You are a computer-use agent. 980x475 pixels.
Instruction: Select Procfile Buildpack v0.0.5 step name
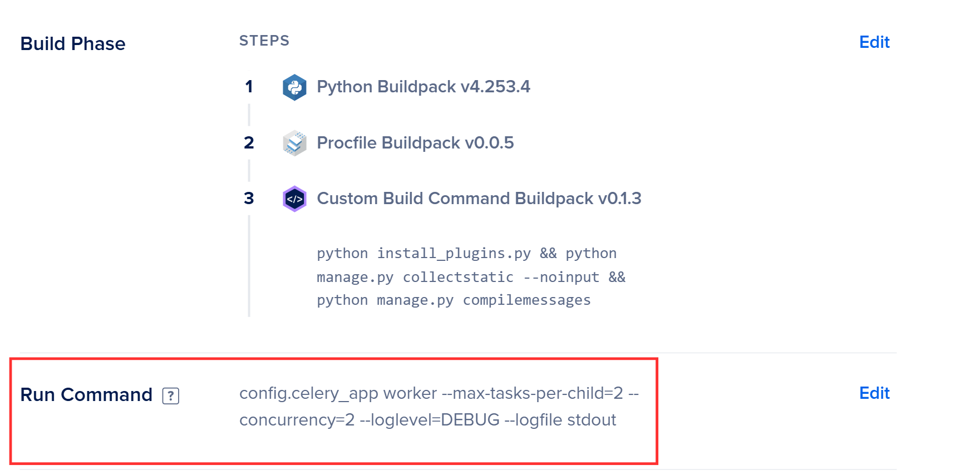(x=415, y=143)
